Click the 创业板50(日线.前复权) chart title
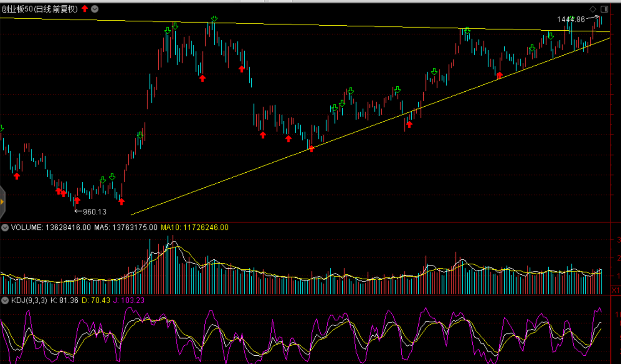Image resolution: width=621 pixels, height=364 pixels. click(x=39, y=9)
